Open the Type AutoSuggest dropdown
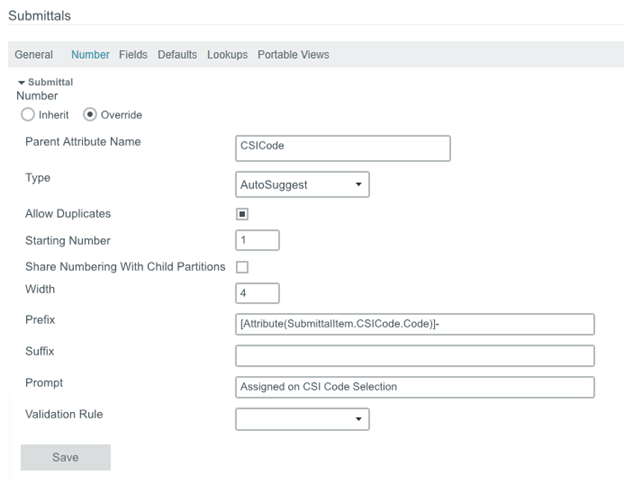 tap(302, 185)
